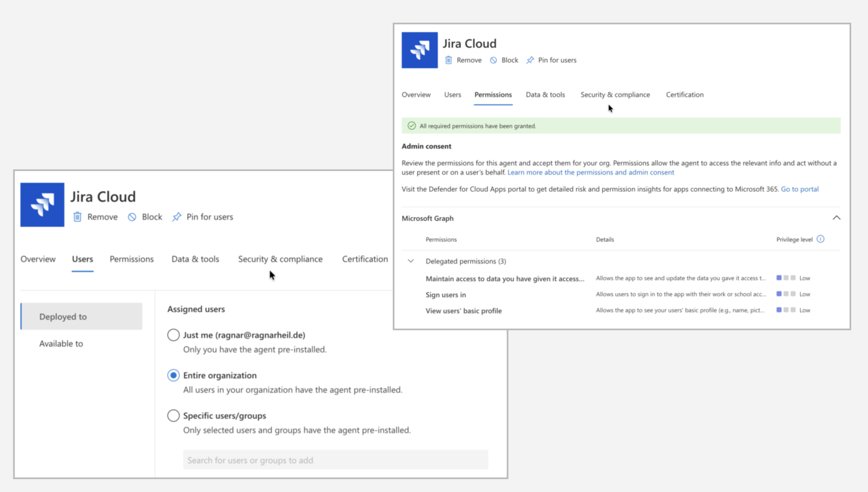Click Search for users or groups field
Viewport: 868px width, 492px height.
[335, 460]
